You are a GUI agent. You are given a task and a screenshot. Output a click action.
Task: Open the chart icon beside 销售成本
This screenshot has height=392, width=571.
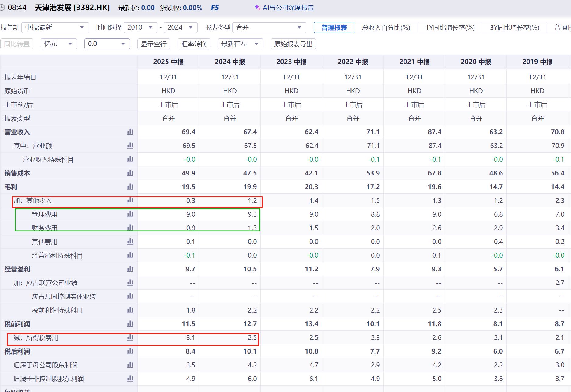[x=130, y=173]
